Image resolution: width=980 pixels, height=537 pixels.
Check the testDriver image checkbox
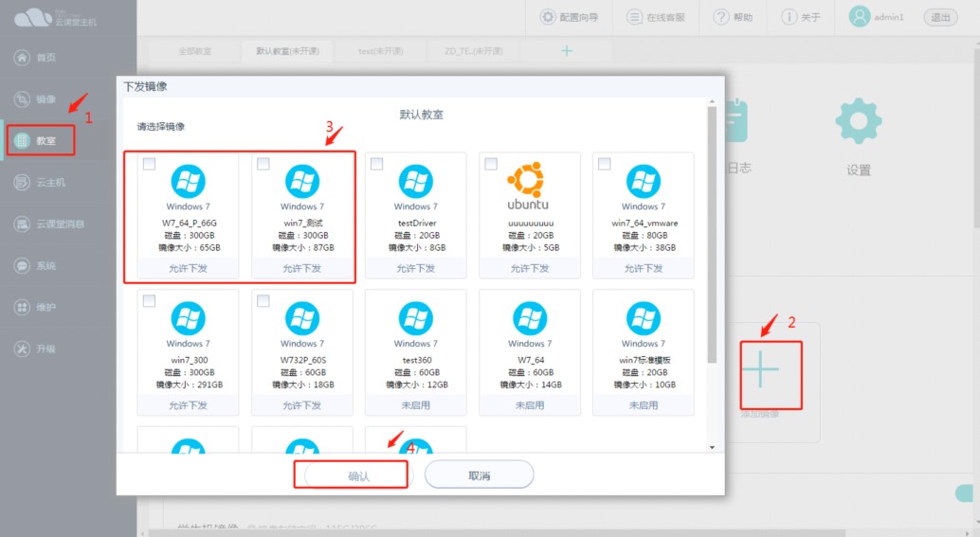click(377, 164)
